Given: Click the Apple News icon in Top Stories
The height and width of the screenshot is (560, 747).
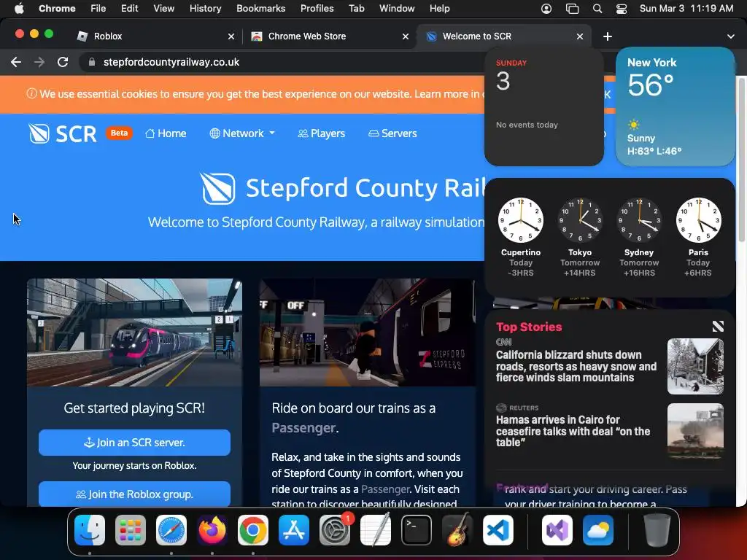Looking at the screenshot, I should coord(718,326).
